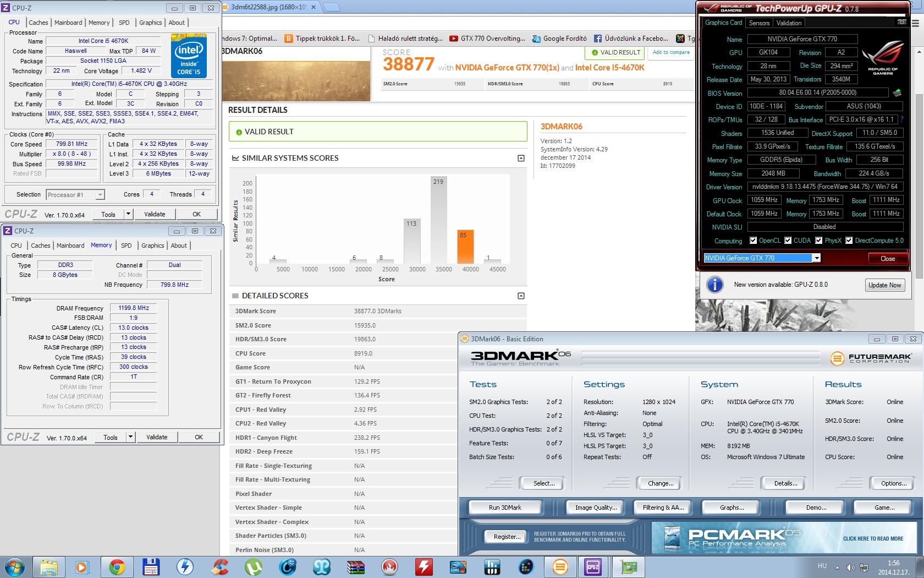Click Select... button under Tests
This screenshot has width=924, height=578.
(544, 483)
